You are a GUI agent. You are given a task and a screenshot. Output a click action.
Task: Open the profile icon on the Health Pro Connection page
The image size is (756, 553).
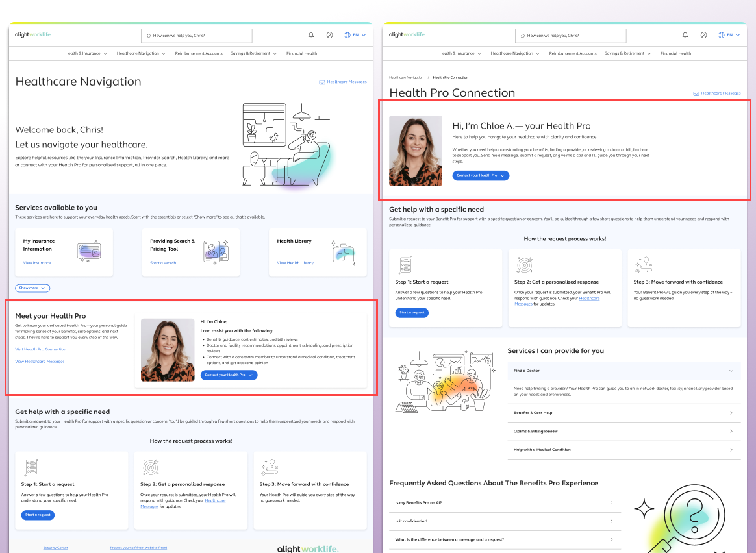(703, 35)
